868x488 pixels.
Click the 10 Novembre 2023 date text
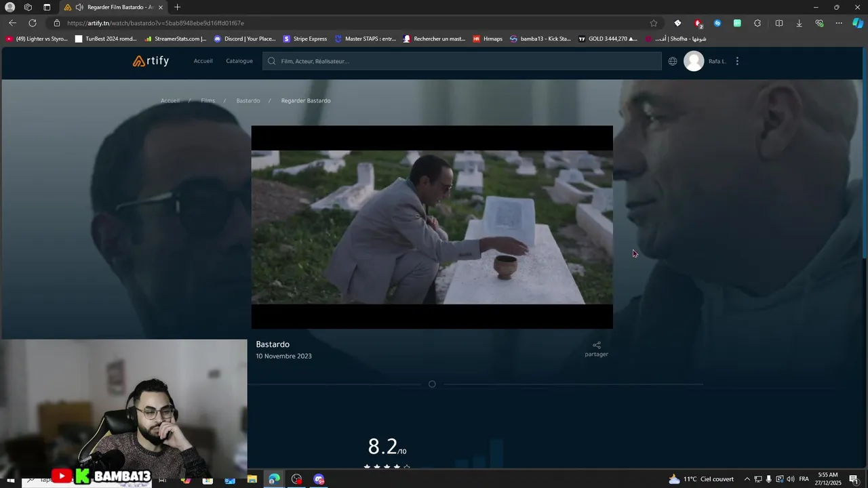tap(283, 356)
